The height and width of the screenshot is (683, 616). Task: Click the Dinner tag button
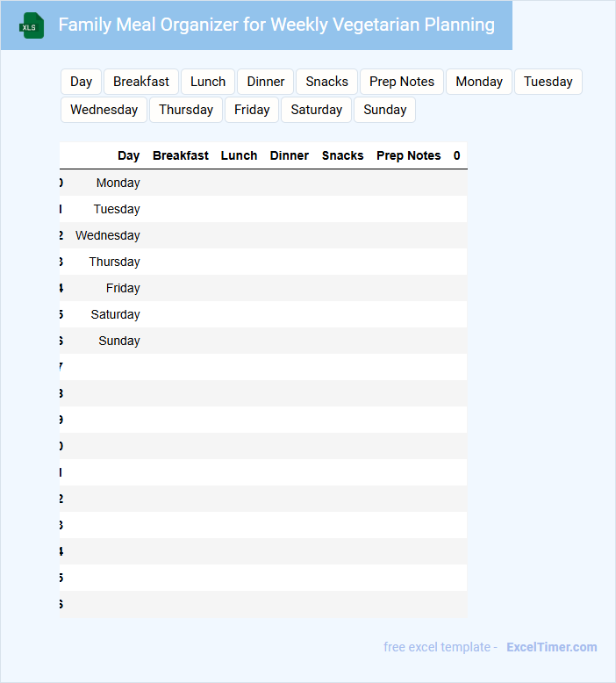point(266,82)
